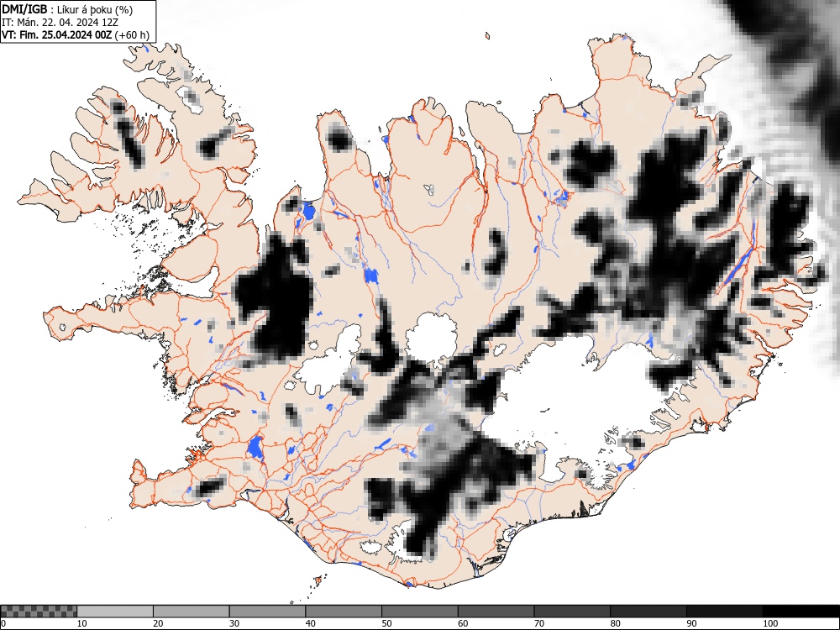The width and height of the screenshot is (840, 630).
Task: Click the 10-20 light gray legend swatch
Action: tap(115, 612)
